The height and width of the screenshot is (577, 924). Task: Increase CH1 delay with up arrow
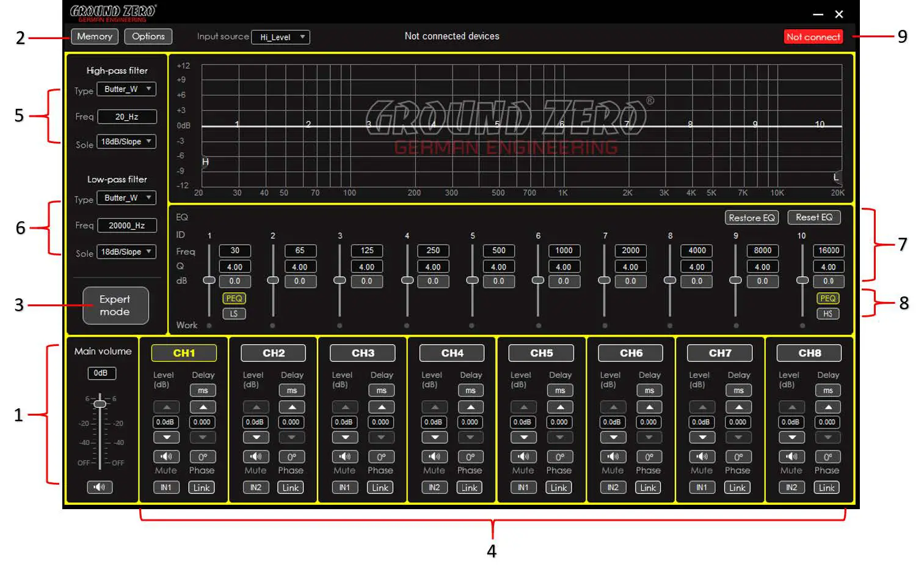point(203,407)
